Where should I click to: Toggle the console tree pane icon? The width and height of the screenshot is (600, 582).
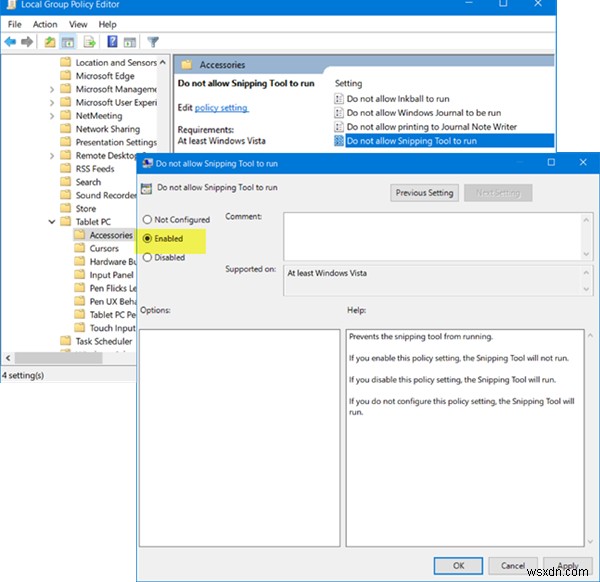click(x=68, y=42)
